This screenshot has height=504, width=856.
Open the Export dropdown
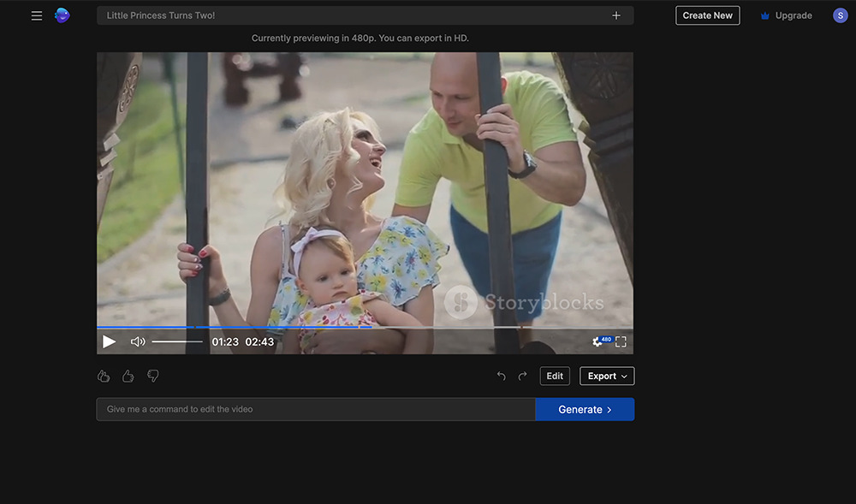(x=606, y=376)
